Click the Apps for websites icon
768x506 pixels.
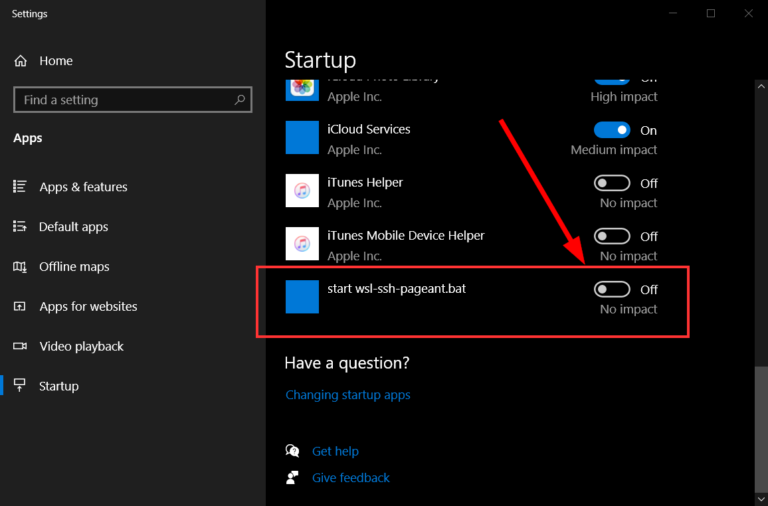[20, 306]
